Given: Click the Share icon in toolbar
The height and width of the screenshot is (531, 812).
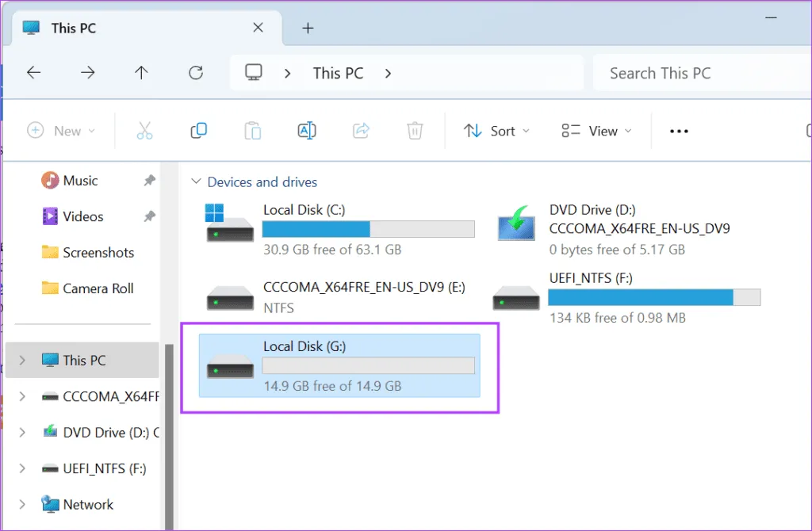Looking at the screenshot, I should pyautogui.click(x=361, y=131).
